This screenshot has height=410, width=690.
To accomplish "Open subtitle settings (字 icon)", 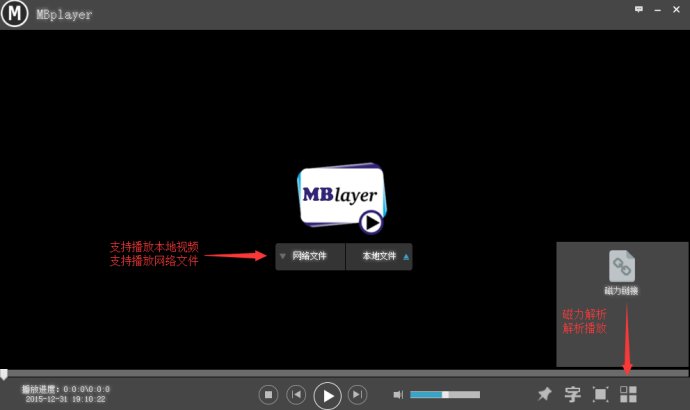I will (x=572, y=394).
